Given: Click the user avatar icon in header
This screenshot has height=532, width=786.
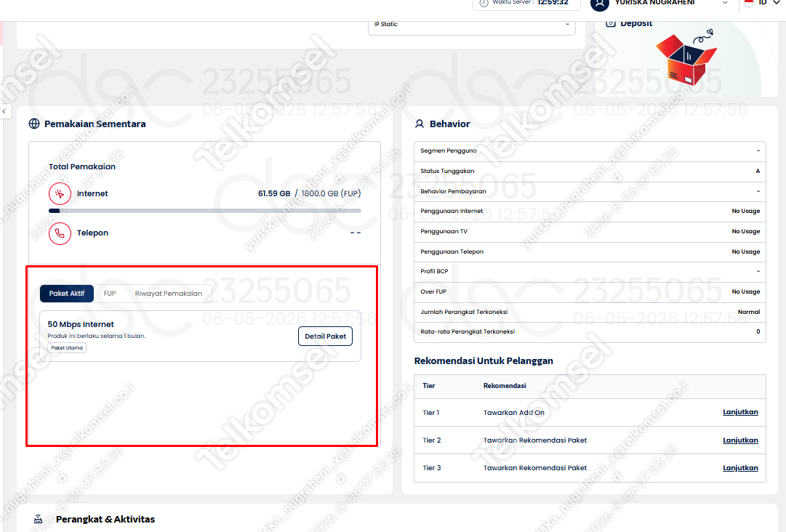Looking at the screenshot, I should click(600, 4).
